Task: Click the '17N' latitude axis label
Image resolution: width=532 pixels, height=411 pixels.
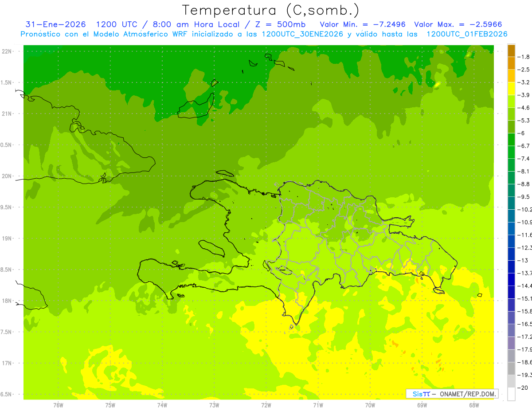Action: (6, 363)
